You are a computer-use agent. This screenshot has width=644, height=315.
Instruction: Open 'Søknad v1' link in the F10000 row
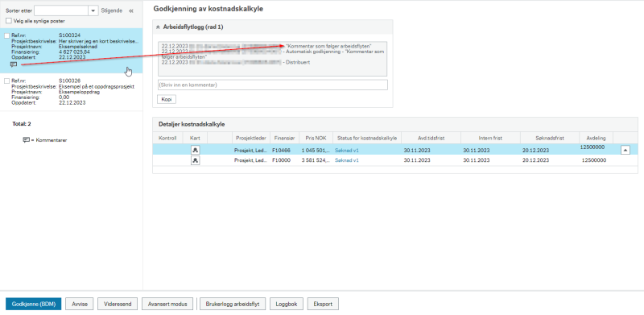click(x=347, y=160)
